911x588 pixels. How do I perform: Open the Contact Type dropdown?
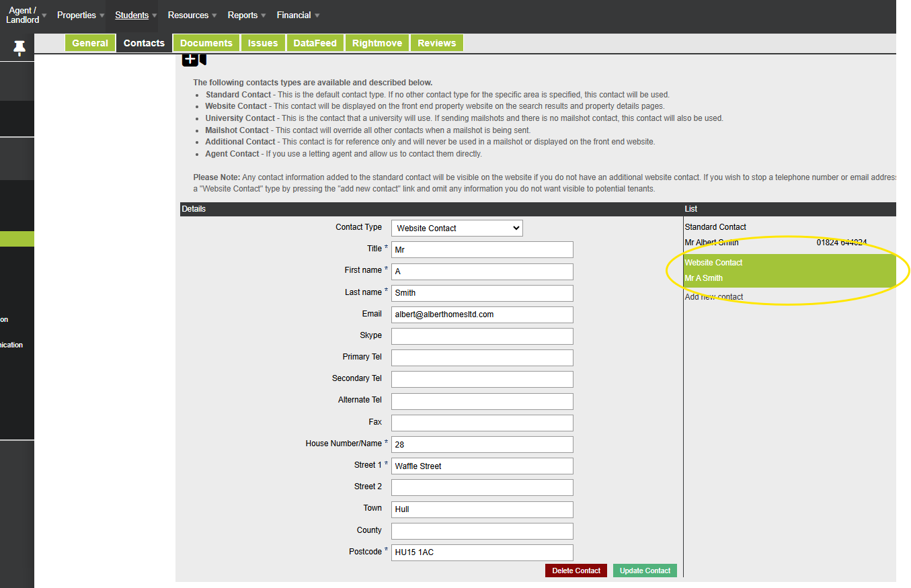coord(457,228)
